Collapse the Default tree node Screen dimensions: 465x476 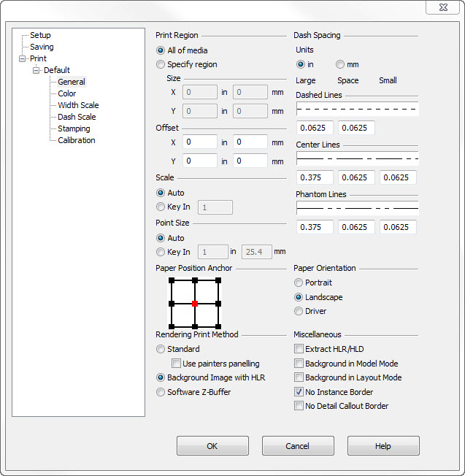36,70
